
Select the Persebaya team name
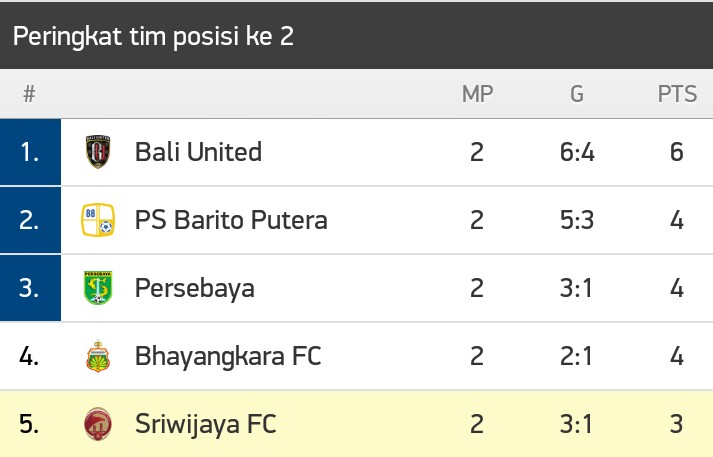pos(194,288)
